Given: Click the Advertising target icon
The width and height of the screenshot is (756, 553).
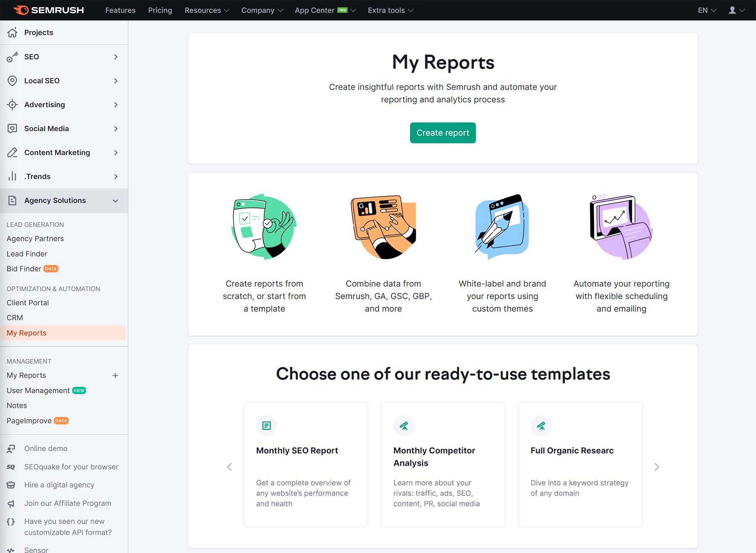Looking at the screenshot, I should point(13,105).
